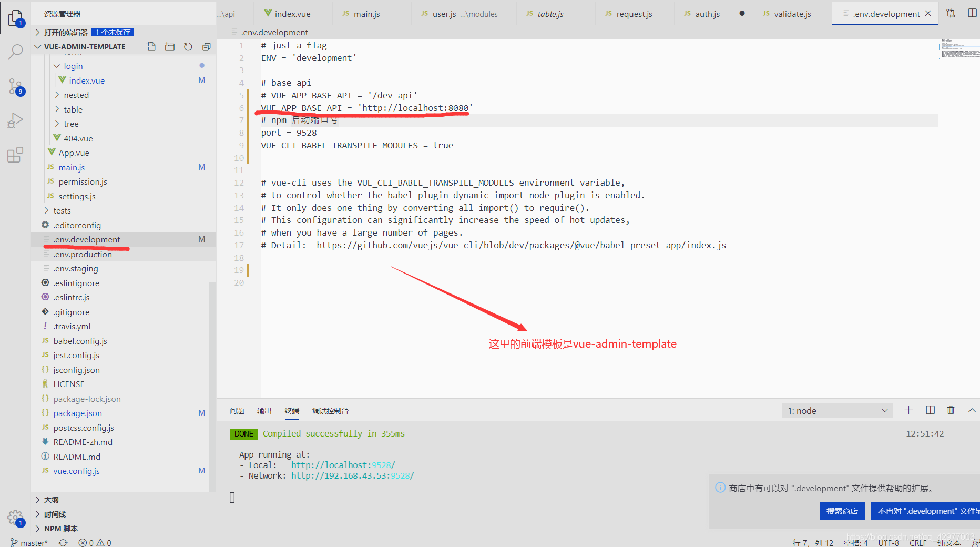Click the UTF-8 encoding status item
Viewport: 980px width, 547px height.
[889, 542]
